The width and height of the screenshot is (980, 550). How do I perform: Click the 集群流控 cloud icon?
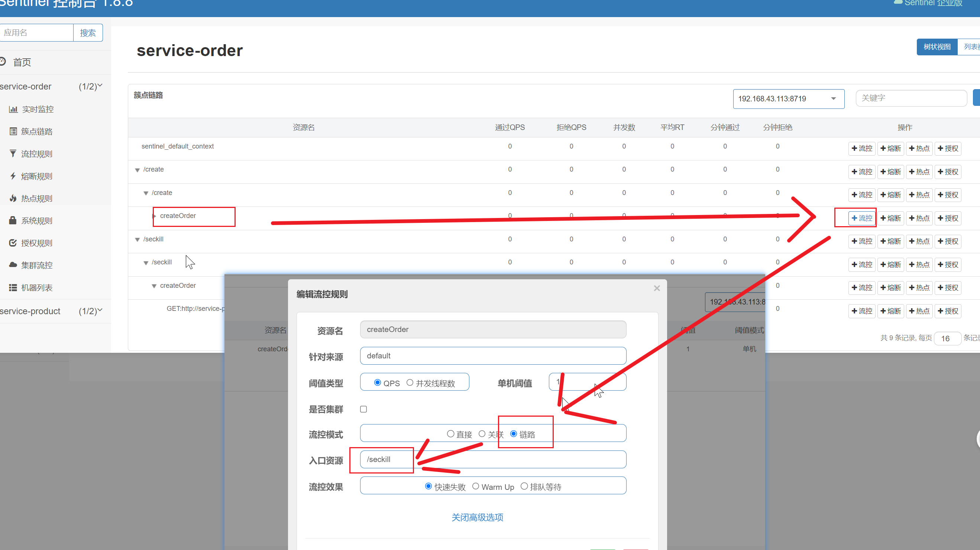click(x=13, y=265)
